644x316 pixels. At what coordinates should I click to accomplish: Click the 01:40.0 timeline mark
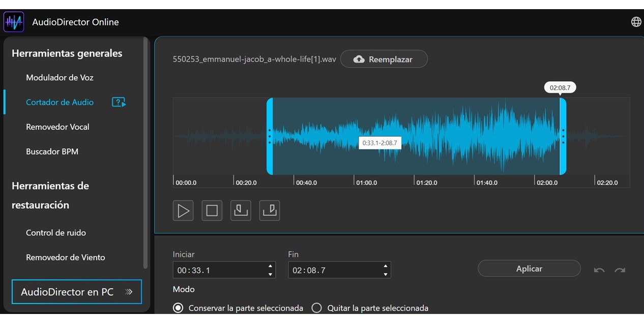click(x=487, y=182)
